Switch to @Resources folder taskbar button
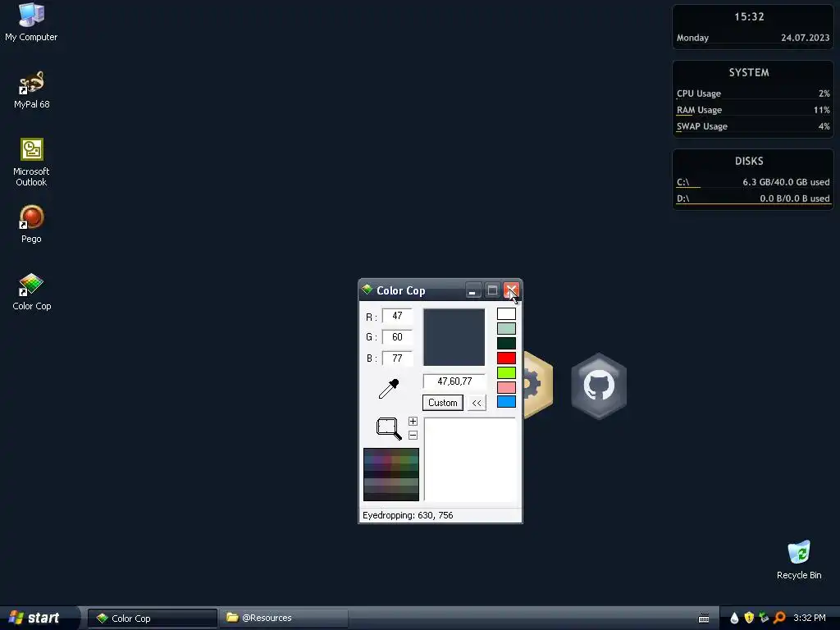Image resolution: width=840 pixels, height=630 pixels. pos(283,619)
